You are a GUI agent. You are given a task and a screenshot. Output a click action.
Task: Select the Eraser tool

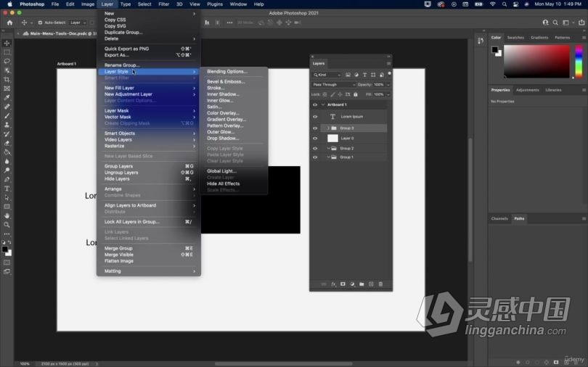click(7, 143)
